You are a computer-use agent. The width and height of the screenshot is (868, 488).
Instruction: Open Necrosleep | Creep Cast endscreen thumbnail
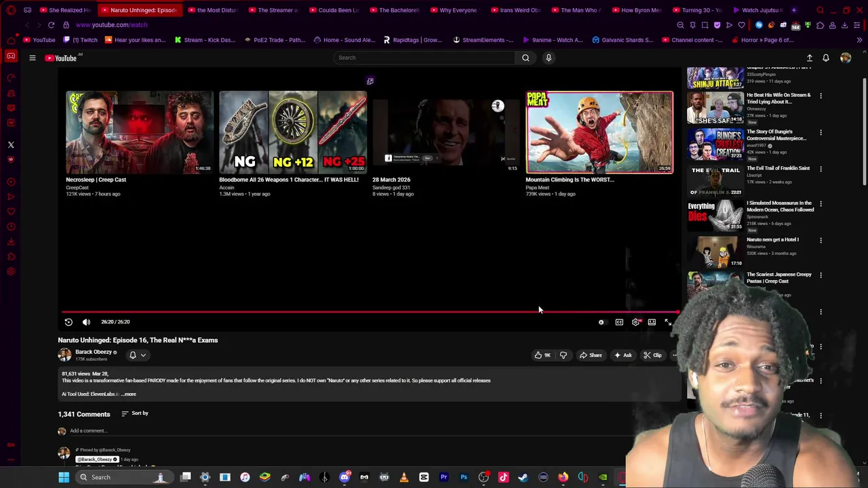coord(139,132)
